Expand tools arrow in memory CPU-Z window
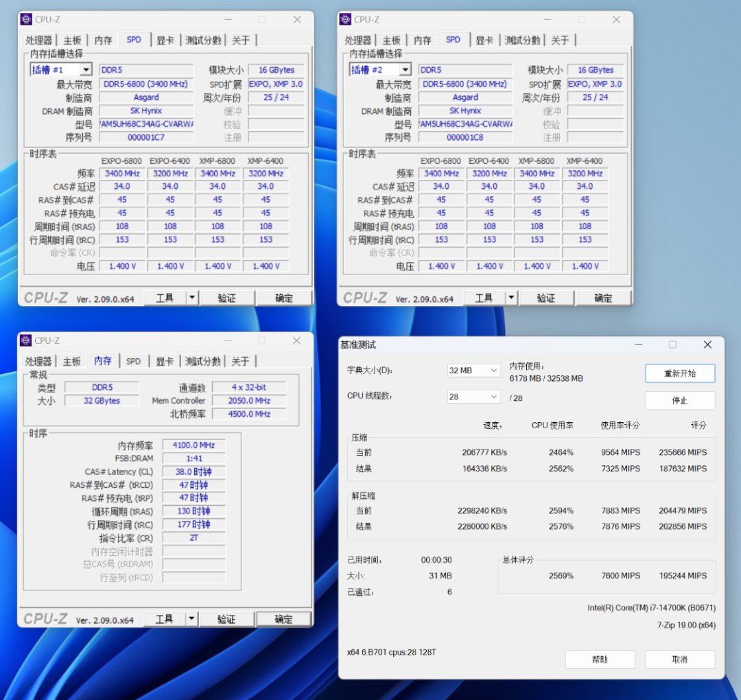 click(x=191, y=619)
